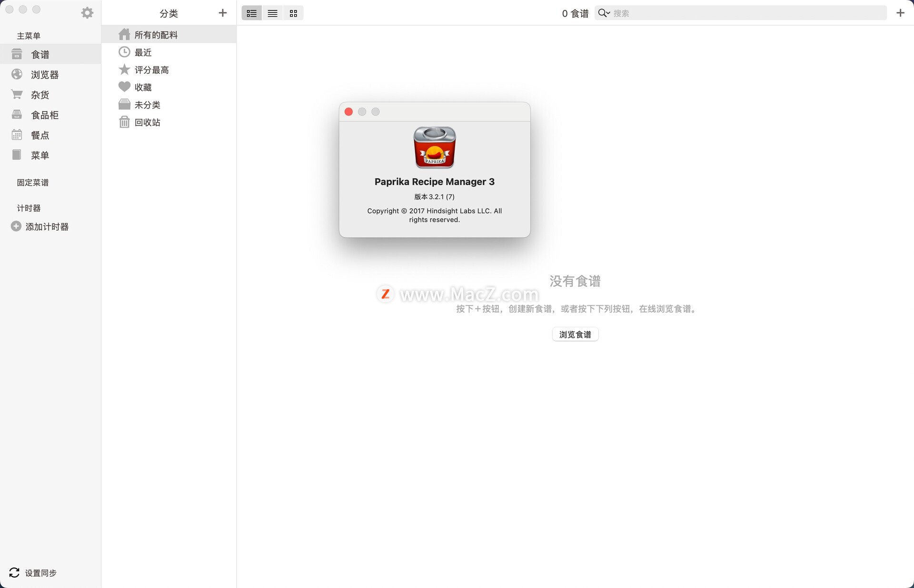The height and width of the screenshot is (588, 914).
Task: Click the 食谱 recipe box icon
Action: (x=17, y=54)
